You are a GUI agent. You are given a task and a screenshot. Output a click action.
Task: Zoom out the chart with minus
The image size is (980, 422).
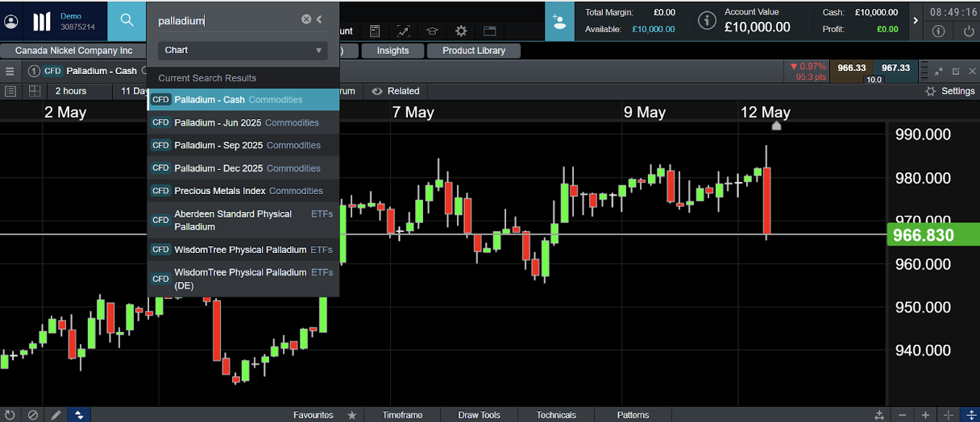pos(903,416)
